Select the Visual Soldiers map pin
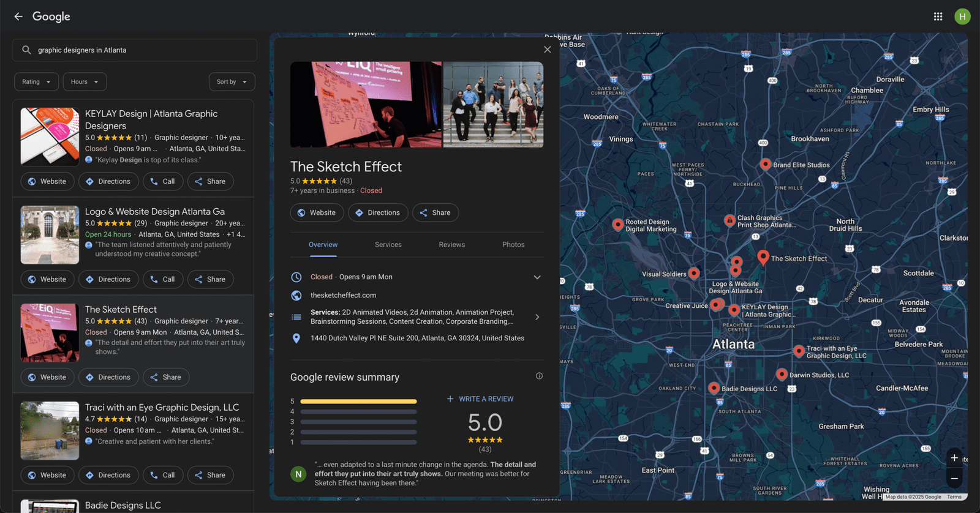This screenshot has height=513, width=980. tap(694, 273)
